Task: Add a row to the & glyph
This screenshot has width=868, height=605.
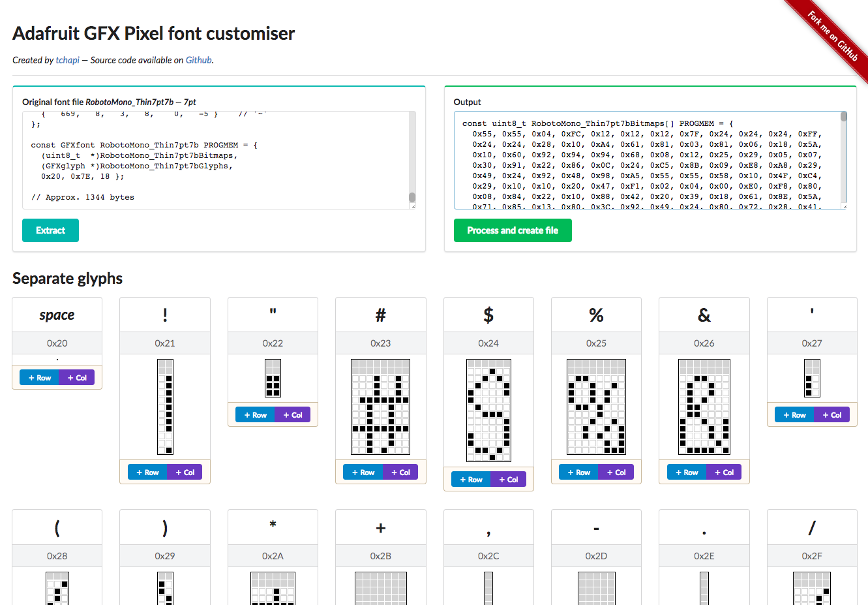Action: click(687, 473)
